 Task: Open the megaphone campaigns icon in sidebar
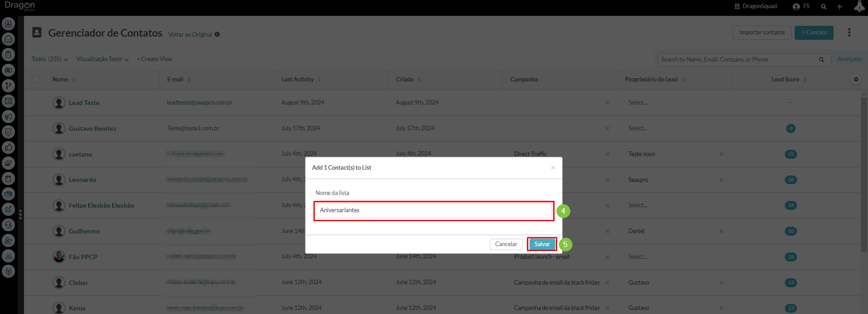(8, 116)
